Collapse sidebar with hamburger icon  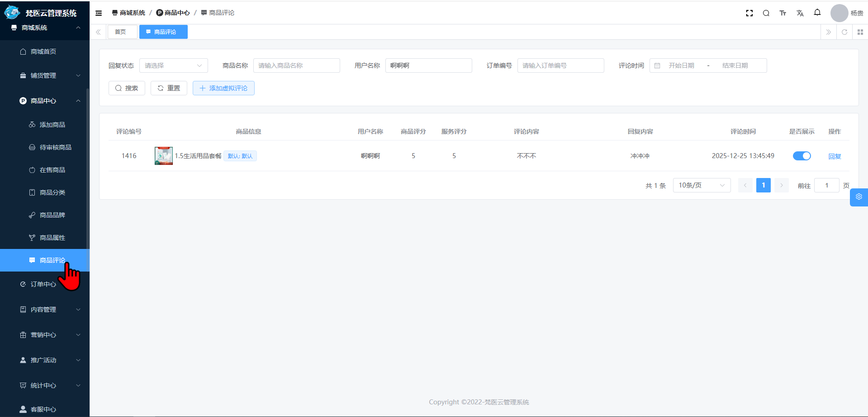coord(99,13)
